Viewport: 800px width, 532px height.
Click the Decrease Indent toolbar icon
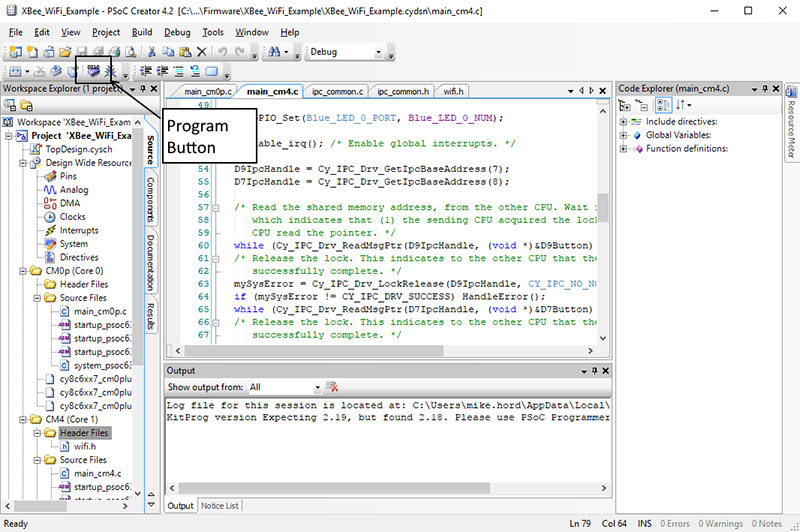(x=146, y=71)
